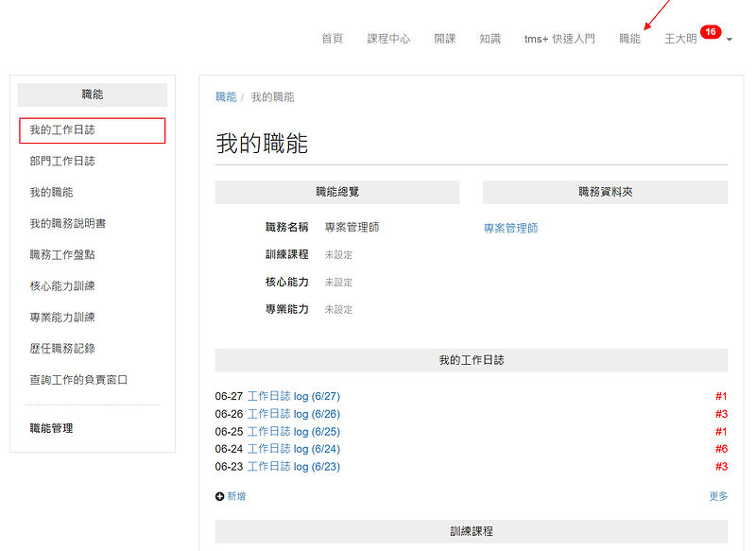Open 工作日誌 log (6/24) entry

293,449
